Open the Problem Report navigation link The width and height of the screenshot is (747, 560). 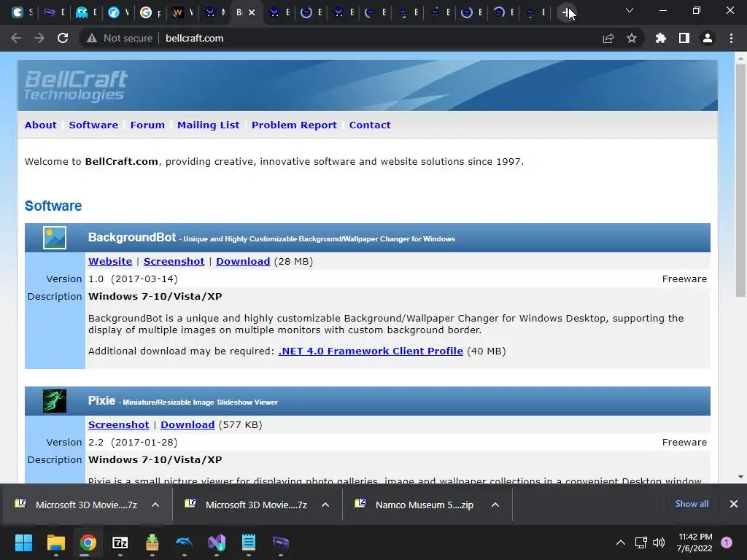click(294, 125)
